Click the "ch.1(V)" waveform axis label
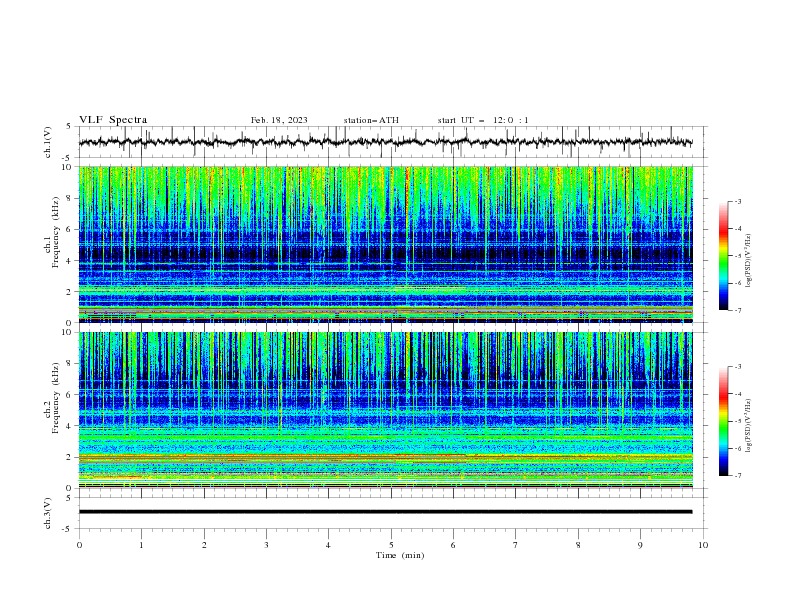The width and height of the screenshot is (792, 612). point(48,142)
